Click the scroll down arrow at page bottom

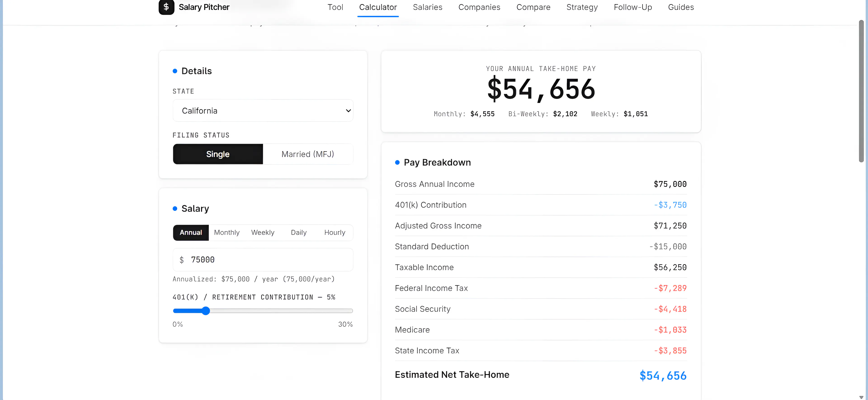[861, 397]
